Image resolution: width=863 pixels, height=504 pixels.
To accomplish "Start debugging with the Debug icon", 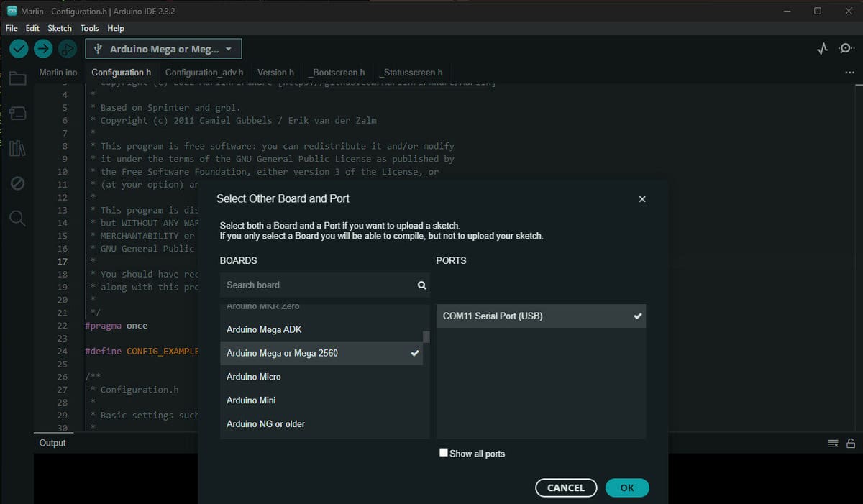I will tap(67, 49).
